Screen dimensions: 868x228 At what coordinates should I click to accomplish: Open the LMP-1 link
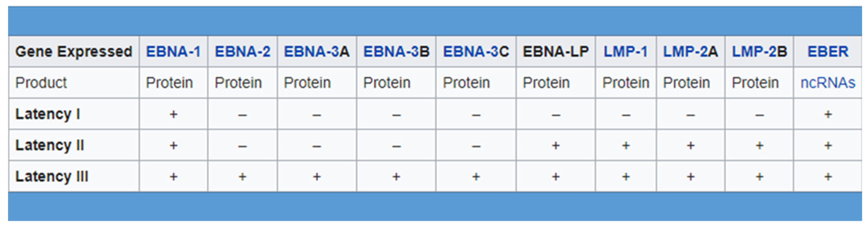point(626,52)
